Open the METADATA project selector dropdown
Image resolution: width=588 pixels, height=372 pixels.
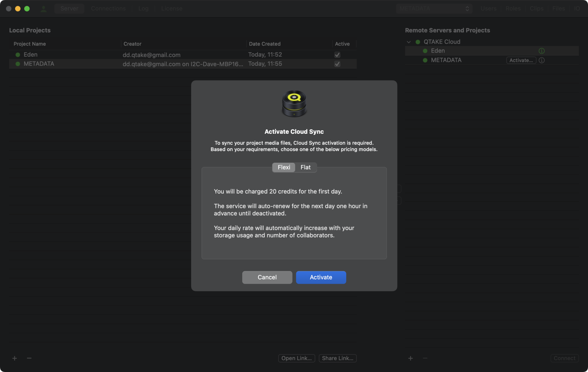(x=434, y=8)
